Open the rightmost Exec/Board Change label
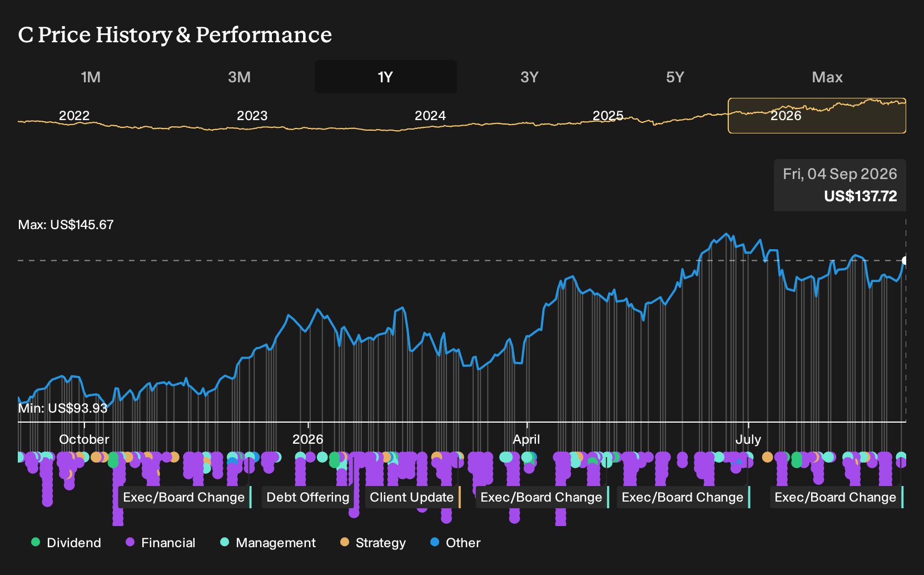 click(x=836, y=497)
